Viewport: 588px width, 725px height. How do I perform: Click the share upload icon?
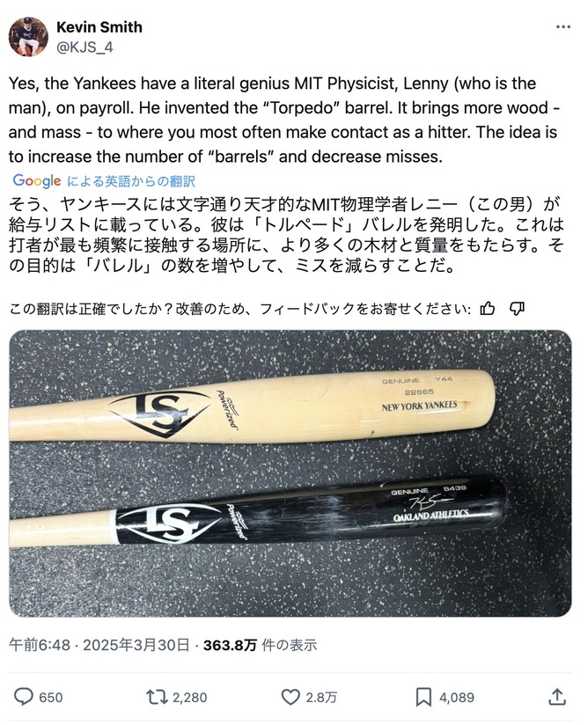tap(557, 697)
